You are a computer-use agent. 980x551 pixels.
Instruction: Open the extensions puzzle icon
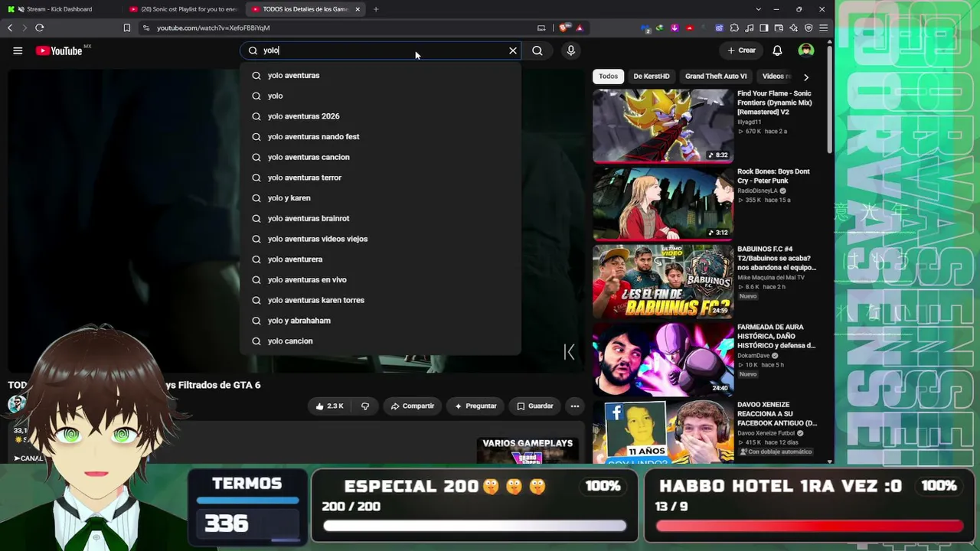(734, 28)
